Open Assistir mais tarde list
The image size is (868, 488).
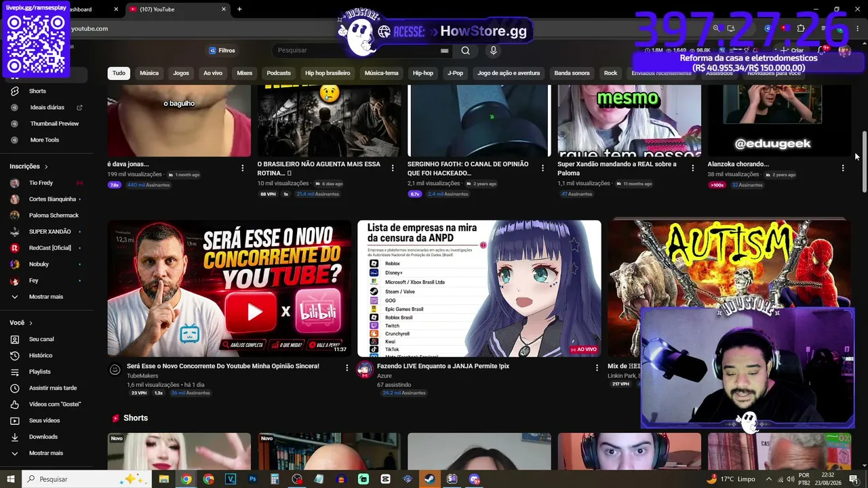[x=53, y=388]
